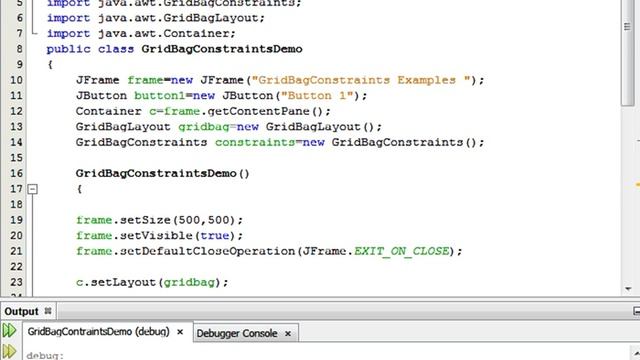Click the editor scroll down arrow
Image resolution: width=640 pixels, height=360 pixels.
click(628, 289)
